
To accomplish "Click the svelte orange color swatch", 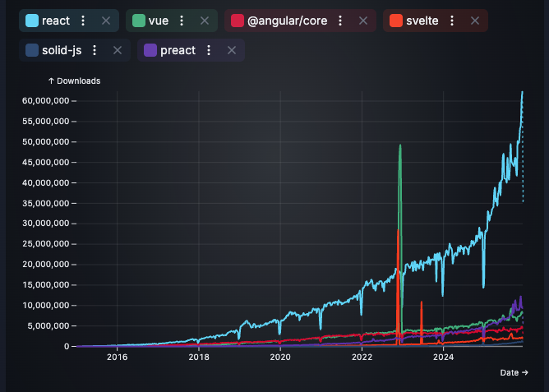I will [x=396, y=21].
